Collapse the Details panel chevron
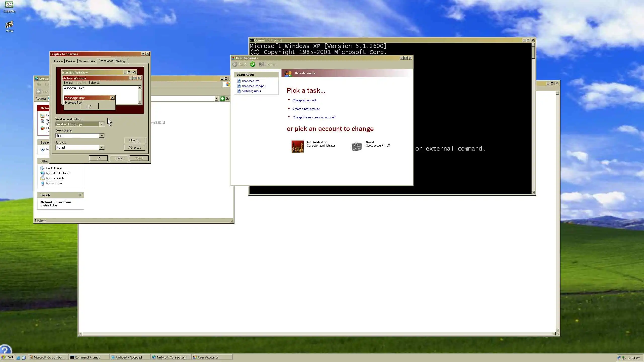The height and width of the screenshot is (362, 644). pos(80,195)
